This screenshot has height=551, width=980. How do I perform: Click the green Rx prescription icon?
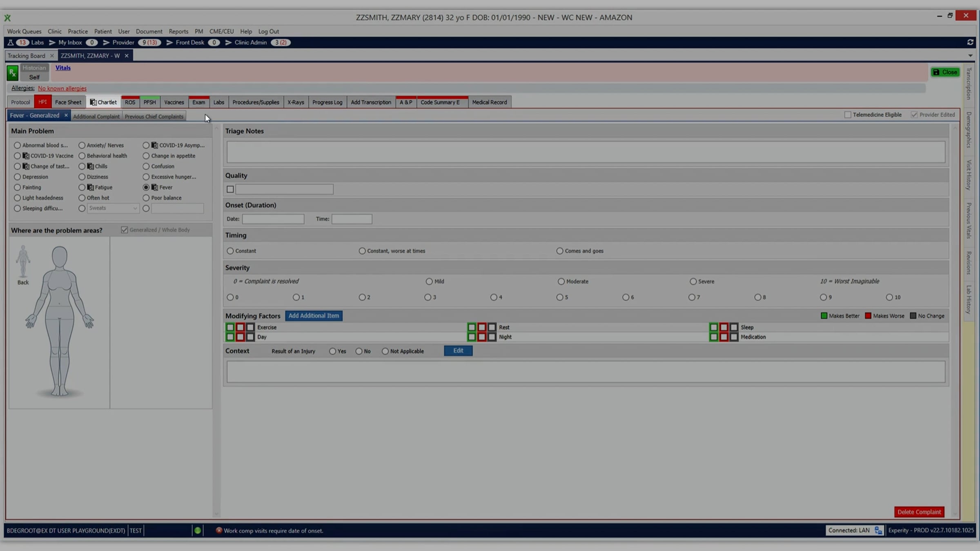click(12, 73)
